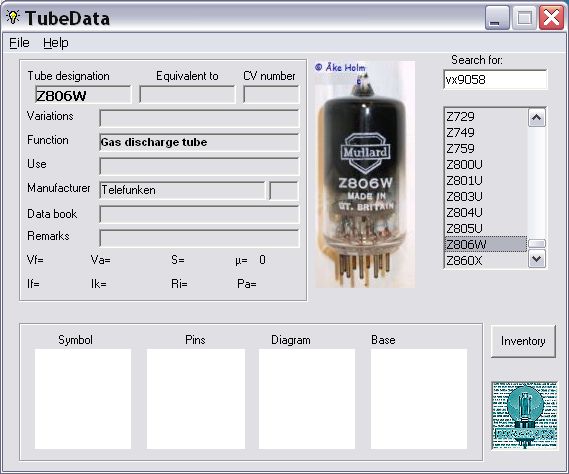Screen dimensions: 569x474
Task: Select Z860X in the tube list
Action: 486,260
